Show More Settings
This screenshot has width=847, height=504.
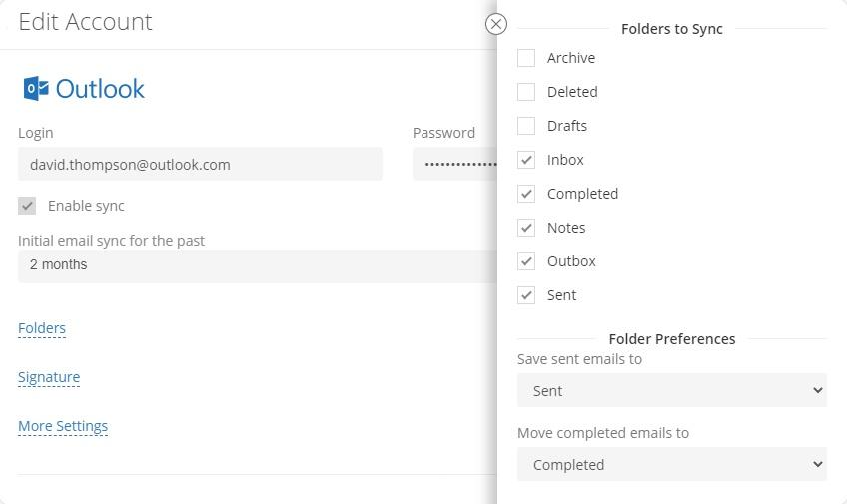point(63,426)
